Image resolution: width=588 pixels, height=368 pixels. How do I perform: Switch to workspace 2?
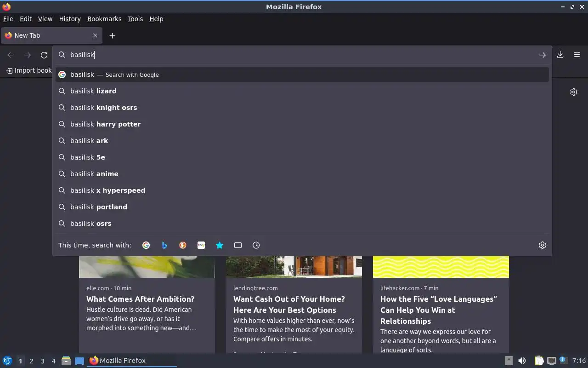[31, 361]
